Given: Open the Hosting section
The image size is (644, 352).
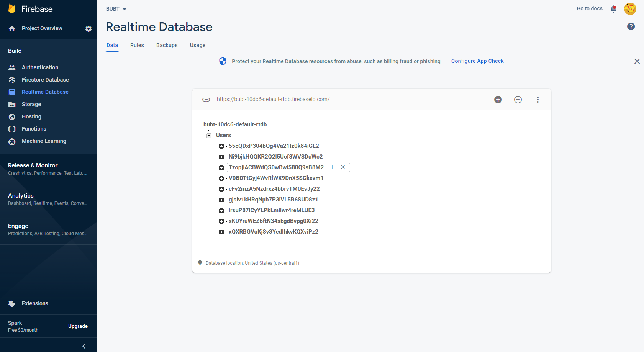Looking at the screenshot, I should click(x=31, y=116).
